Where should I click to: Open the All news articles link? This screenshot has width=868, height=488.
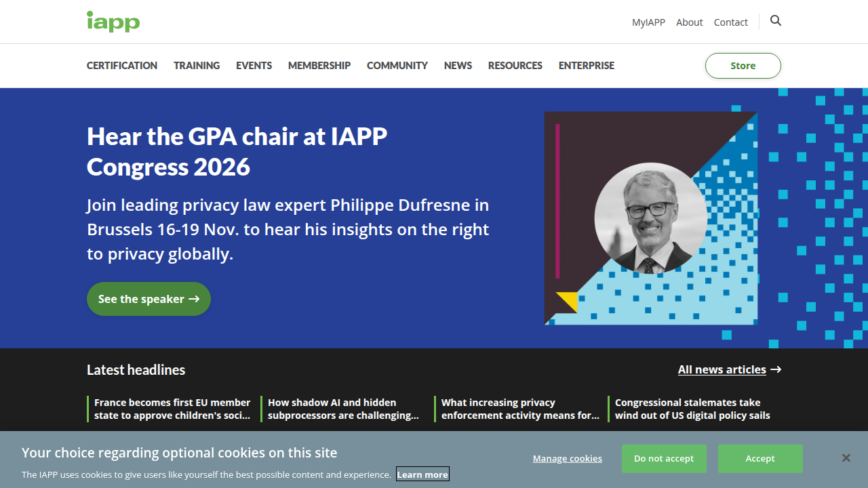click(730, 369)
